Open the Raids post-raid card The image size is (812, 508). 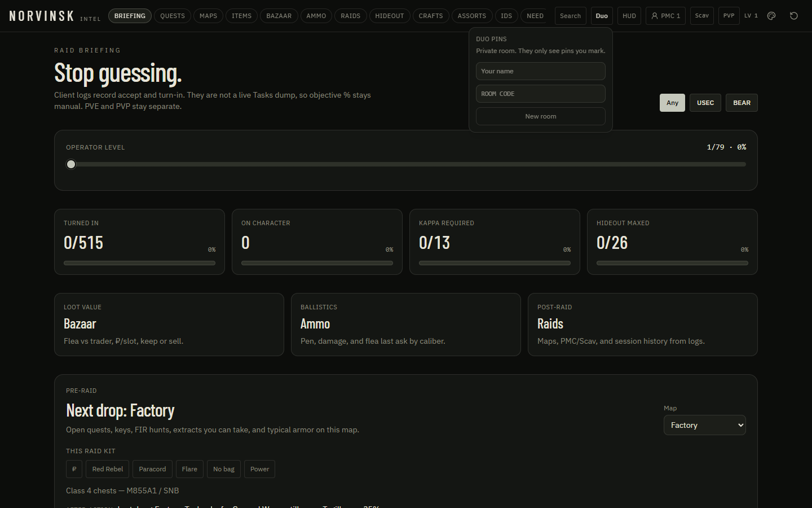pos(643,325)
